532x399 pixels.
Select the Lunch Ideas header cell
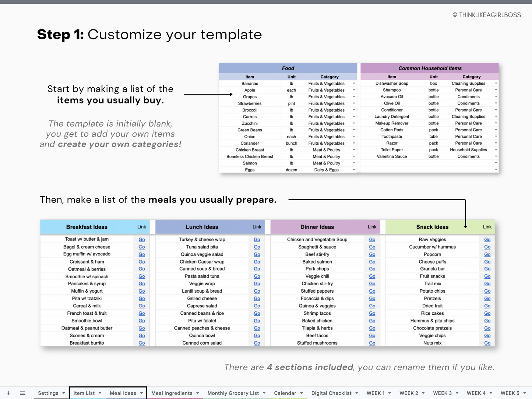202,227
